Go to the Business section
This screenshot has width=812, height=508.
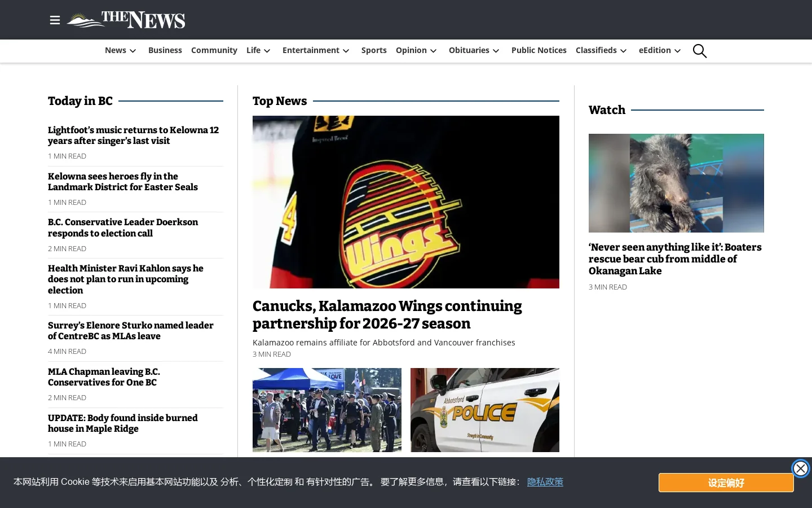(x=165, y=50)
